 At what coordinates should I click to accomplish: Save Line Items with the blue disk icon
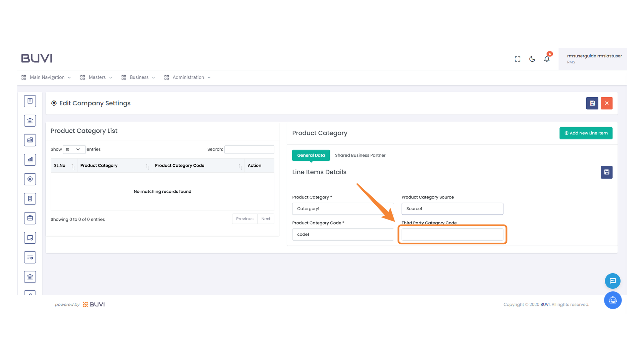(x=606, y=172)
